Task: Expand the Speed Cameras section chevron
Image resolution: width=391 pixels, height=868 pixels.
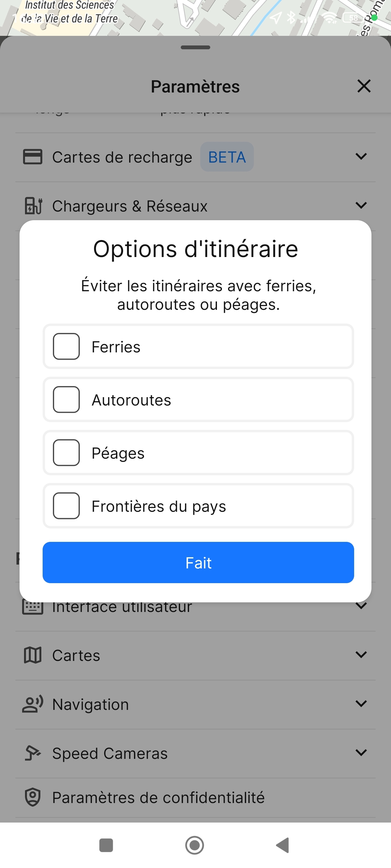Action: (361, 752)
